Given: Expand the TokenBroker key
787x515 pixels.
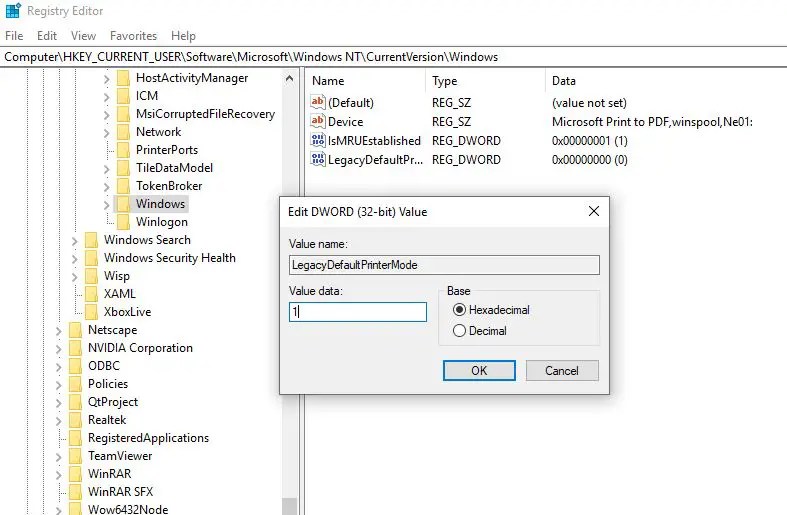Looking at the screenshot, I should (106, 187).
